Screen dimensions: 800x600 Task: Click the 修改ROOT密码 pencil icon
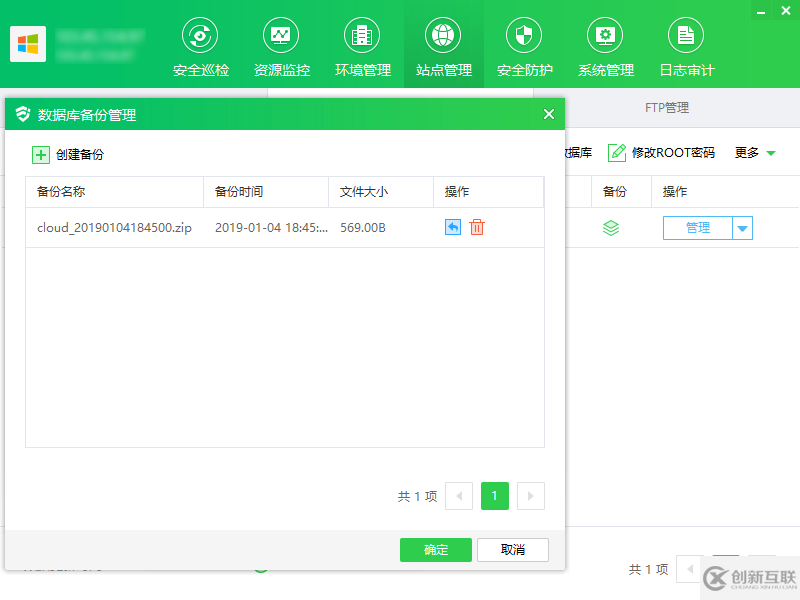[617, 153]
